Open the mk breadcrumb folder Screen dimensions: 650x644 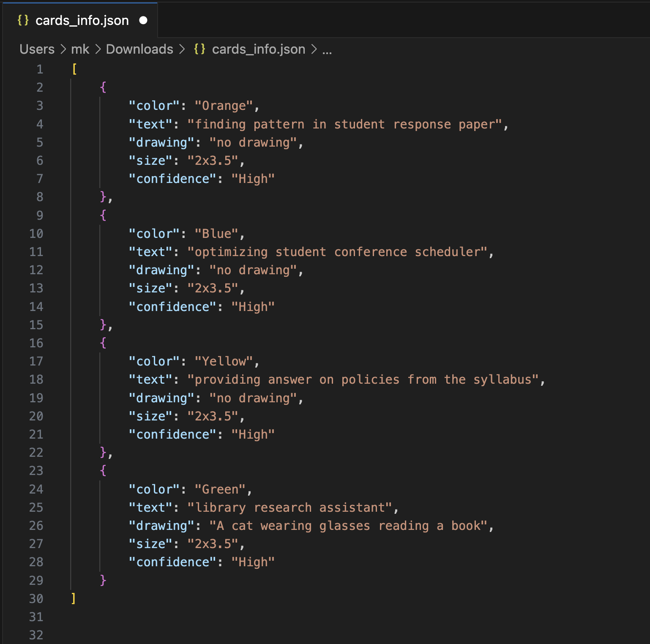pos(80,49)
